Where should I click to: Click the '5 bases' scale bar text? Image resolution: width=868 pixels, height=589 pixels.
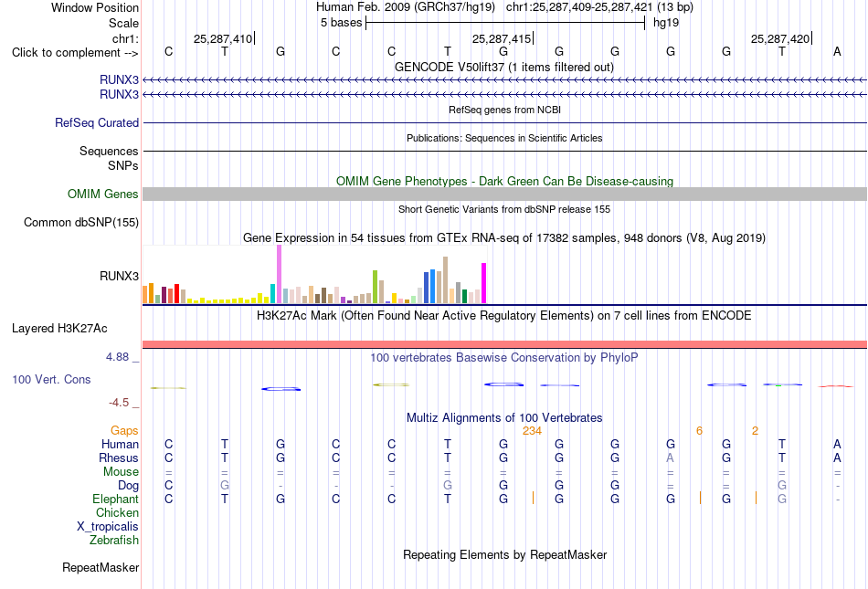tap(341, 23)
